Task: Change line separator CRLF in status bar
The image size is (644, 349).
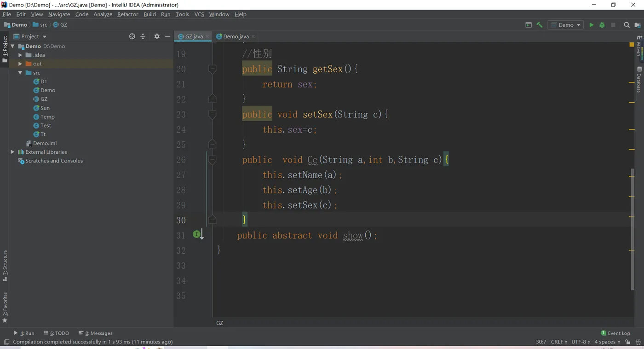Action: coord(559,342)
